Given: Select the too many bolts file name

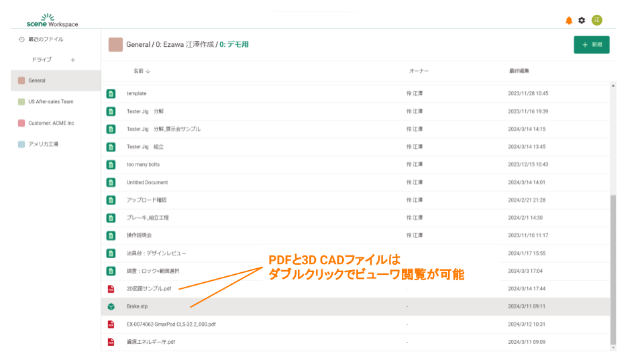Looking at the screenshot, I should (x=143, y=165).
